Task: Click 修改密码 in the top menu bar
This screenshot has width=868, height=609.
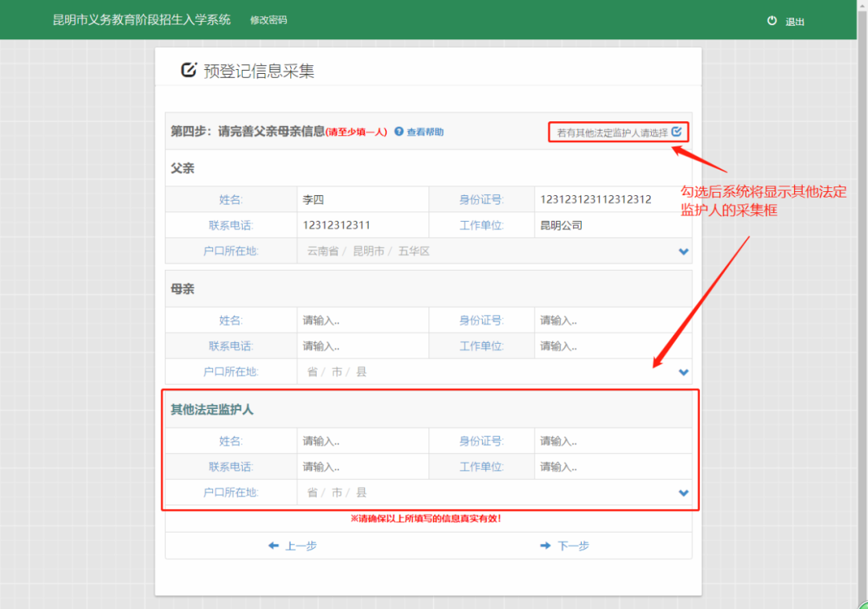Action: [268, 20]
